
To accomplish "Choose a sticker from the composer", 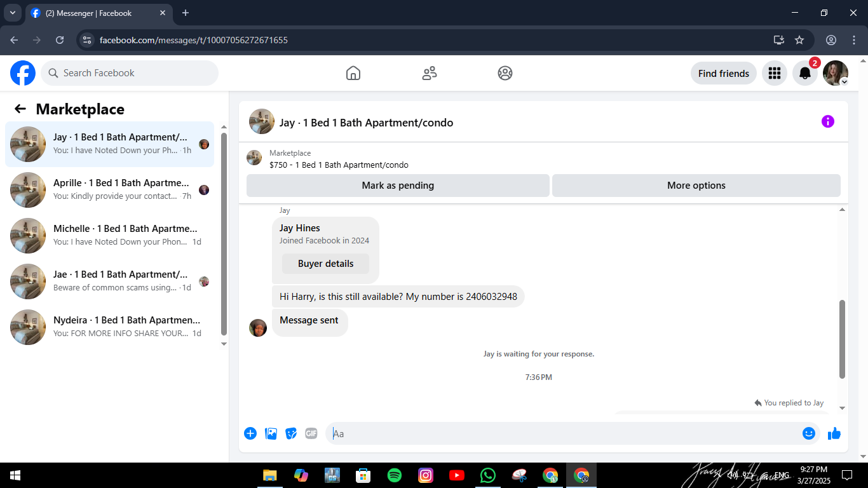I will pos(291,433).
